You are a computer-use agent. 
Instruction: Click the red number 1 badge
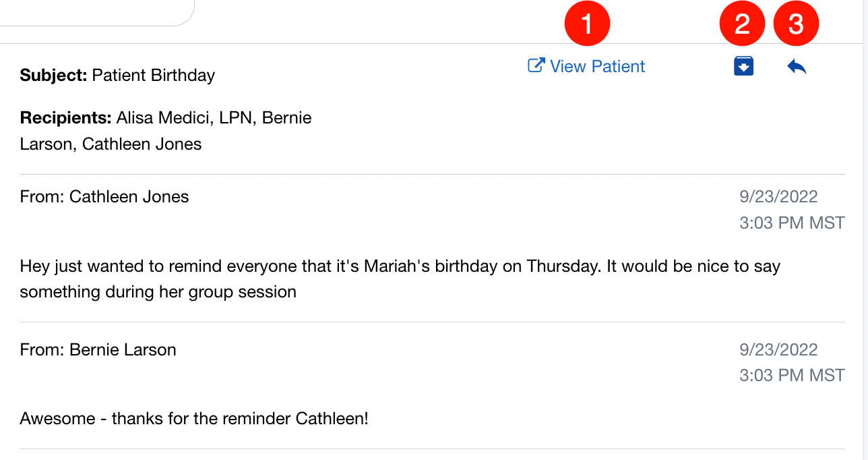click(x=587, y=25)
